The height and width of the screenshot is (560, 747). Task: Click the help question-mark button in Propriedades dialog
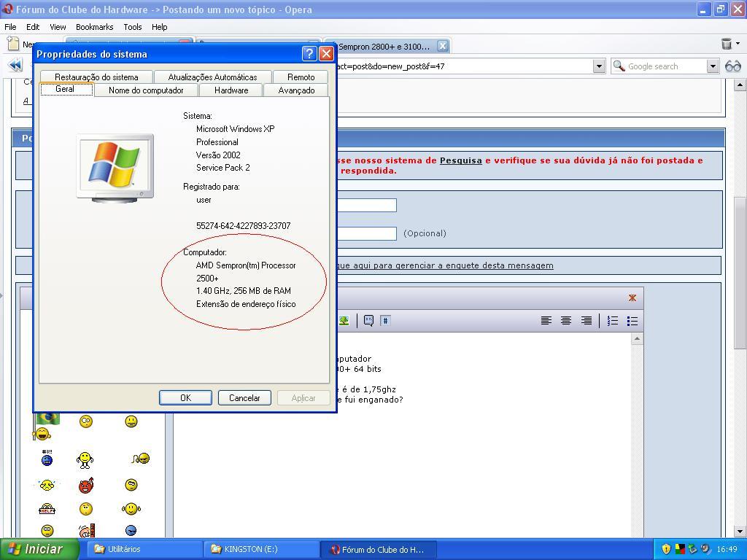(x=309, y=54)
